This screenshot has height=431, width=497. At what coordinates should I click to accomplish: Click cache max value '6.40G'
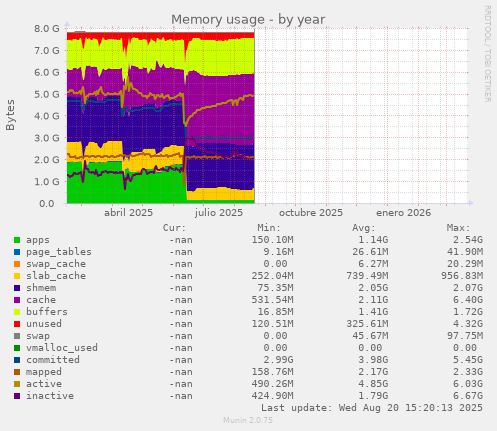(x=468, y=300)
